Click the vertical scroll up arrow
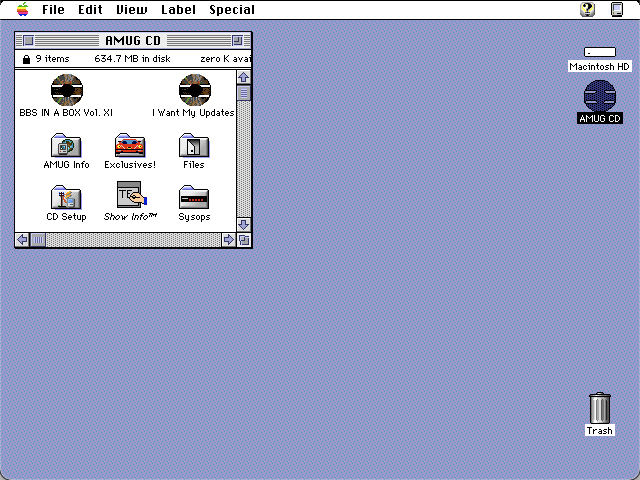Viewport: 640px width, 480px height. (x=244, y=77)
